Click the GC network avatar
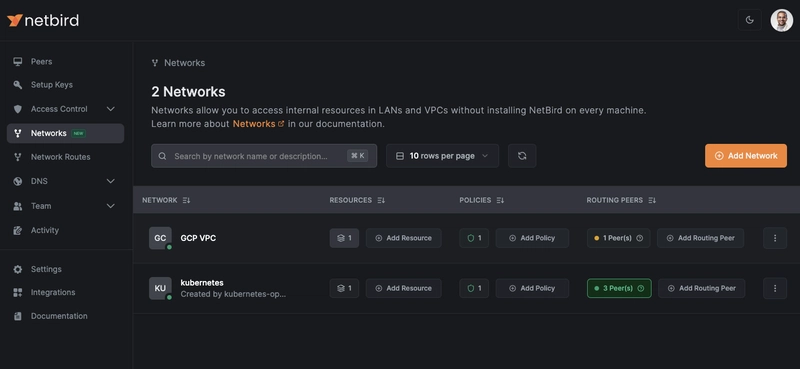Screen dimensions: 800x369 click(x=160, y=238)
